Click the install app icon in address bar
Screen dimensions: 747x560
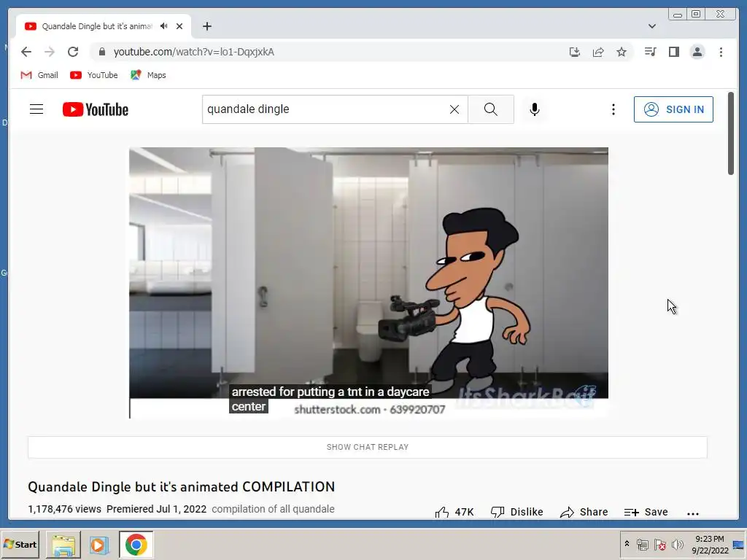(575, 52)
